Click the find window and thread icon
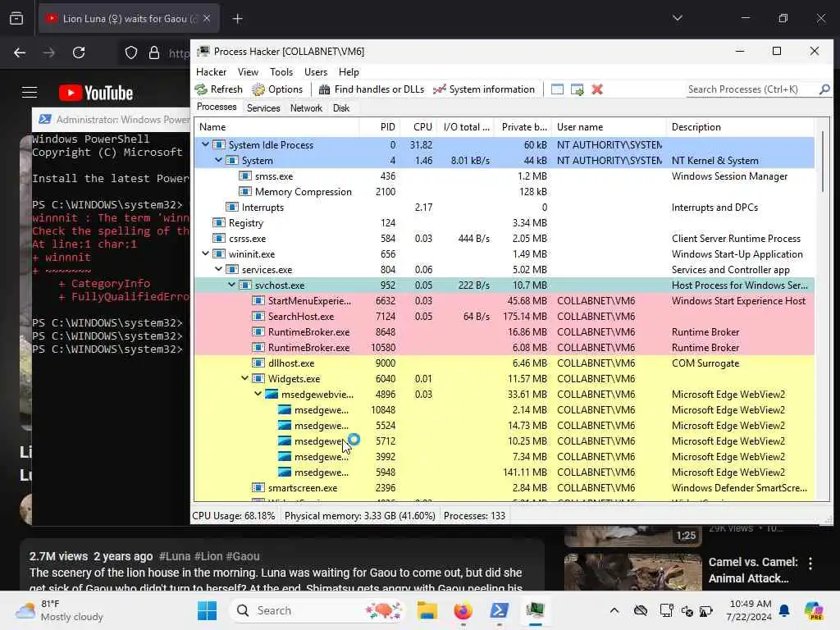This screenshot has height=630, width=840. coord(577,89)
